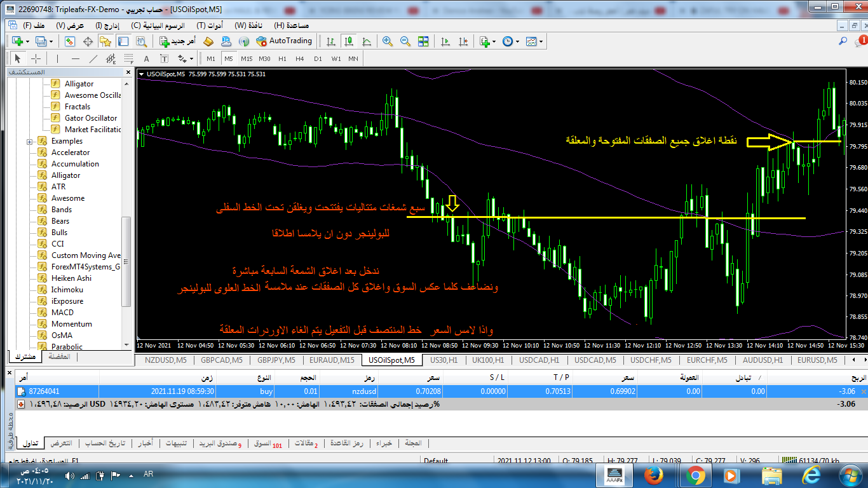Switch chart to bar chart display
Screen dimensions: 868x488
coord(330,41)
